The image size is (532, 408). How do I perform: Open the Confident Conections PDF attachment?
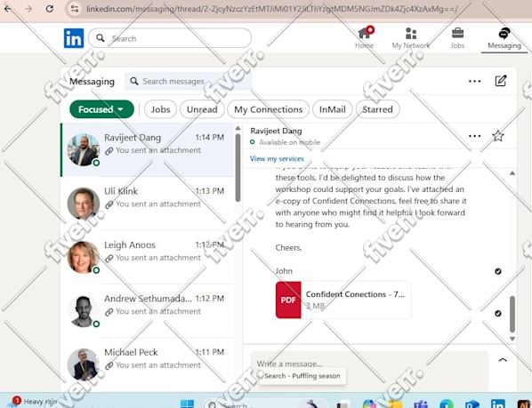click(343, 300)
